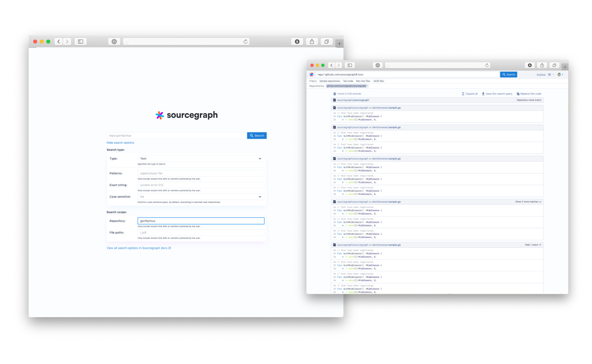592x364 pixels.
Task: Click the share icon in the right results window
Action: pyautogui.click(x=542, y=66)
